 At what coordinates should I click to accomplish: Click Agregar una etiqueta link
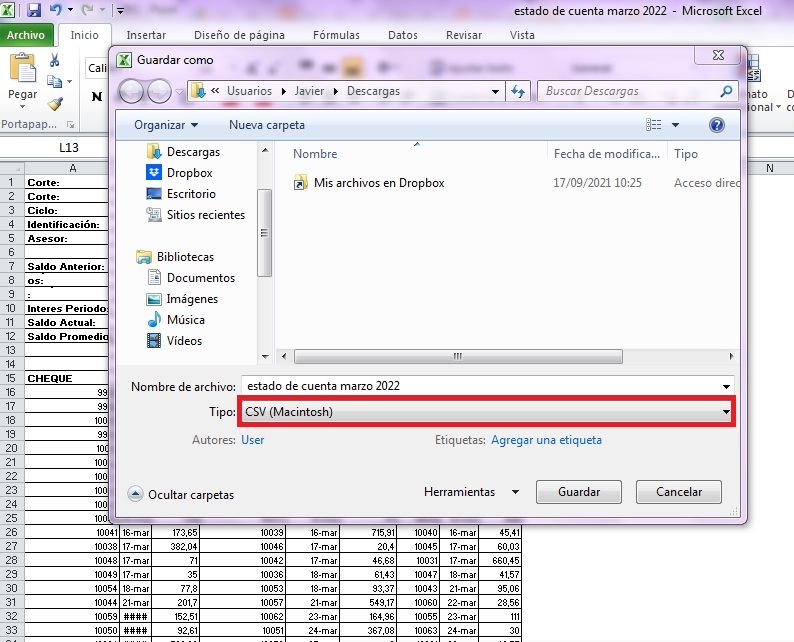[x=546, y=440]
